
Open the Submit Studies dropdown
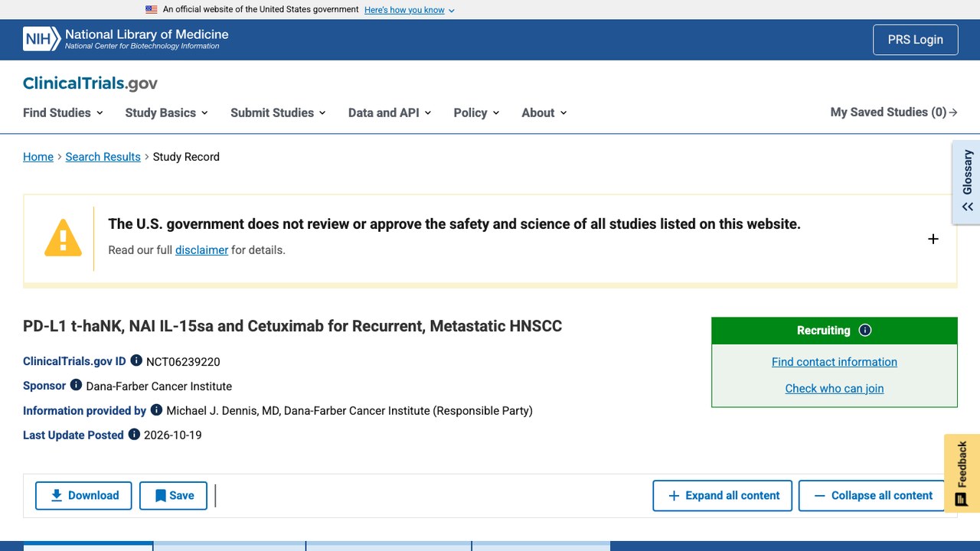[278, 112]
